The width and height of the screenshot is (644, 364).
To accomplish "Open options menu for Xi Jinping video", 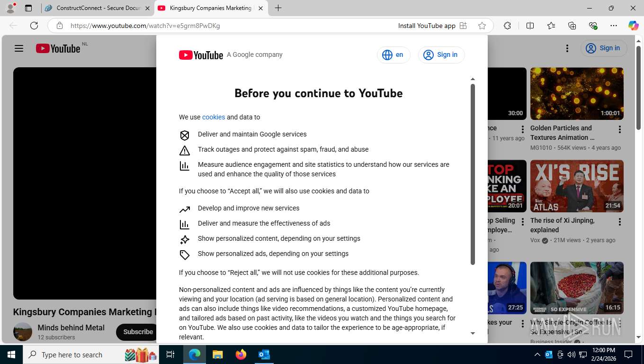I will pyautogui.click(x=620, y=222).
